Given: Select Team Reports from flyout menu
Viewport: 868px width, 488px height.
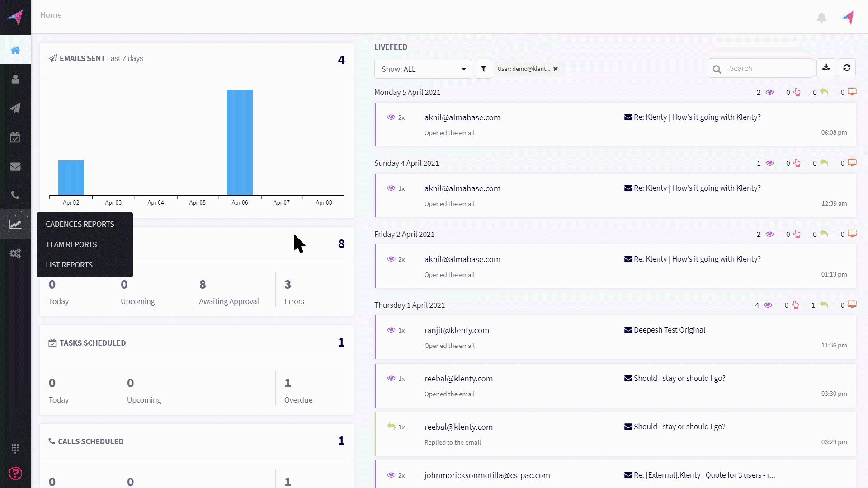Looking at the screenshot, I should (x=71, y=244).
